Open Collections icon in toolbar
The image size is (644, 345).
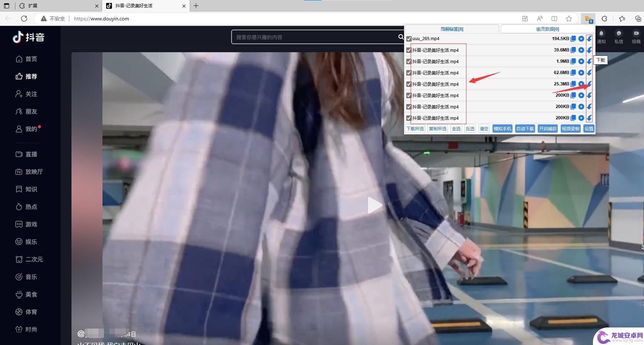click(638, 19)
